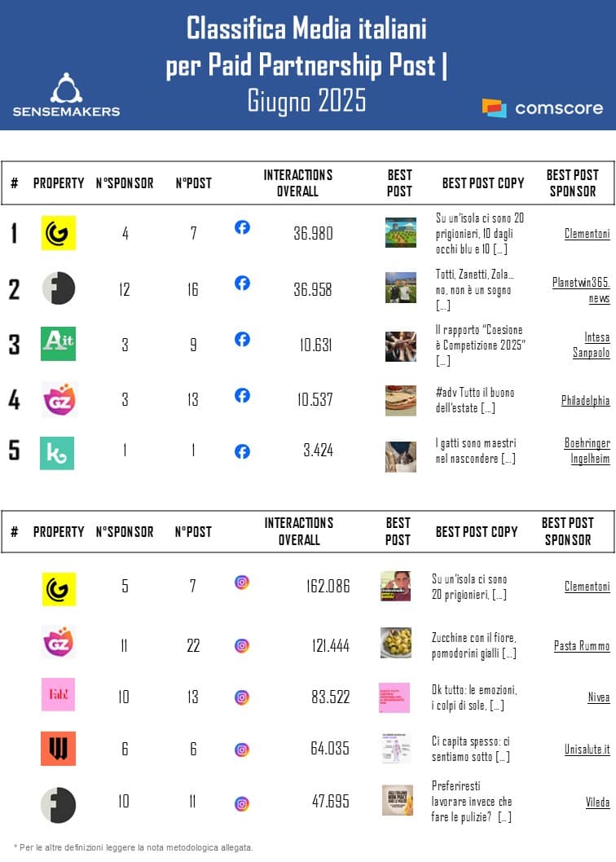Open the pink Fab! property logo
This screenshot has height=862, width=616.
coord(58,694)
